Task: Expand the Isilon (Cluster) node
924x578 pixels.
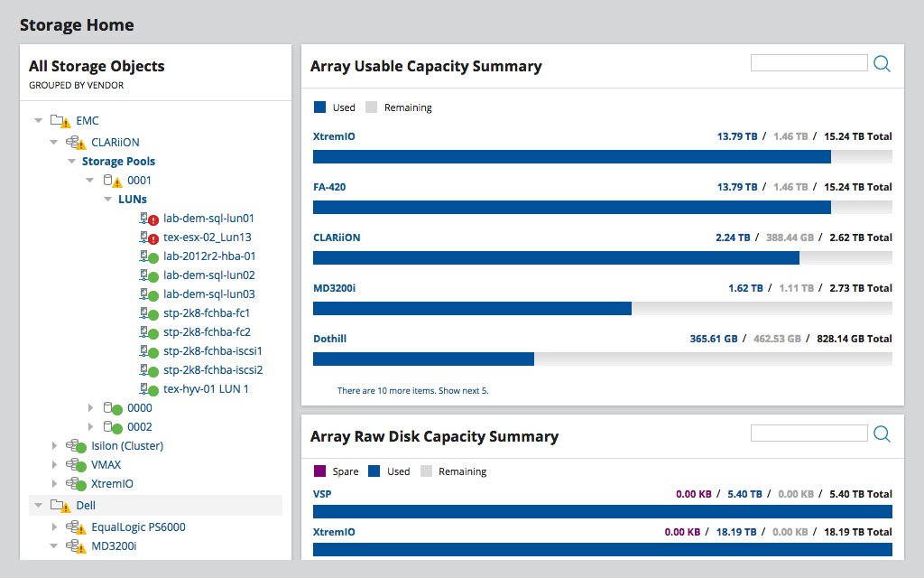Action: (53, 445)
